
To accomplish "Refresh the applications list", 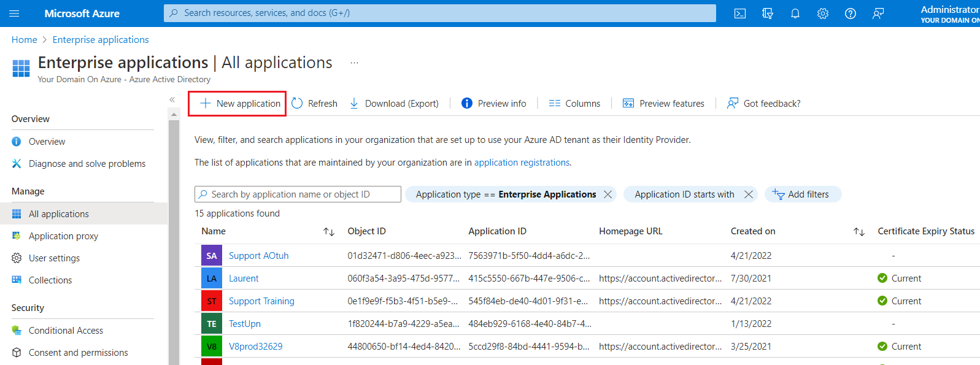I will tap(314, 104).
